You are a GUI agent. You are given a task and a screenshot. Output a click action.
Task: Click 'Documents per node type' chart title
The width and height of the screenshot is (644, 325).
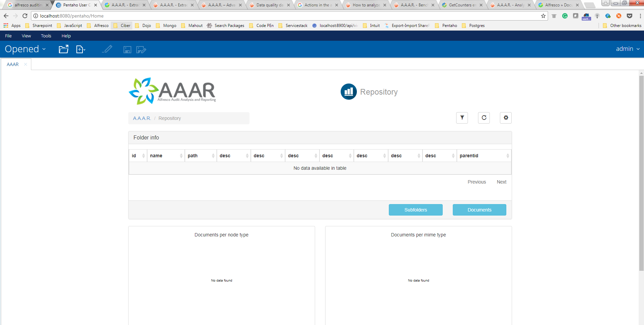222,235
